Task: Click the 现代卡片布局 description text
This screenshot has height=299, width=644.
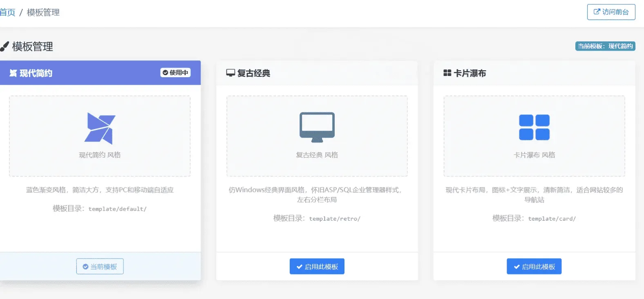Action: (534, 195)
